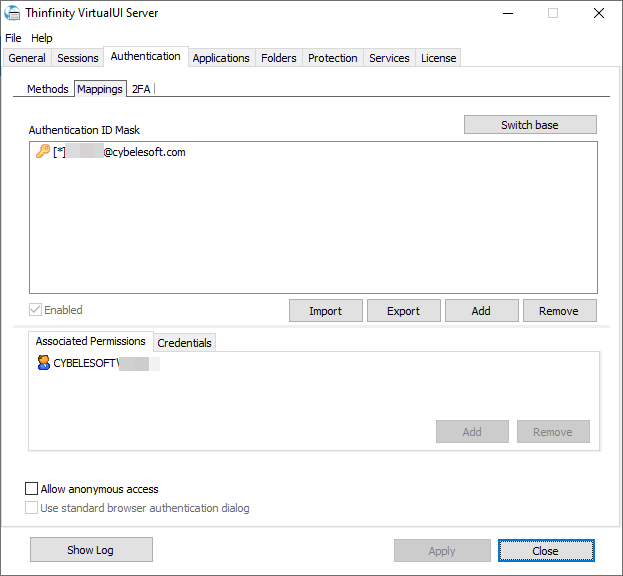
Task: Select the Mappings sub-tab
Action: (x=100, y=89)
